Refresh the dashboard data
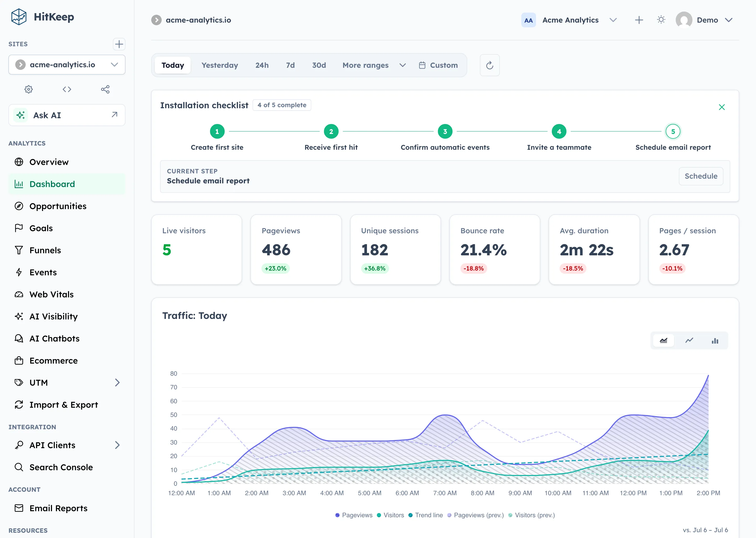 click(x=490, y=65)
